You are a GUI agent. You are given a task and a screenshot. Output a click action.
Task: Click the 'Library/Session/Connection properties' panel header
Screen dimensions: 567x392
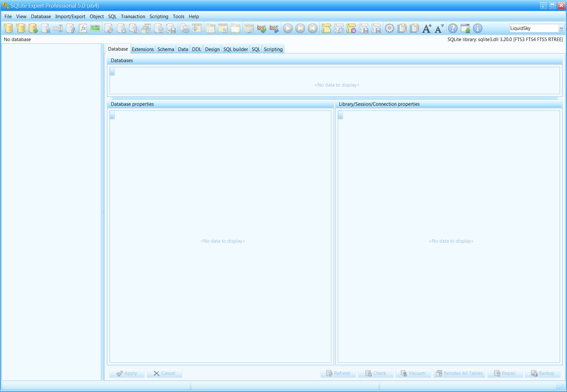(x=449, y=104)
